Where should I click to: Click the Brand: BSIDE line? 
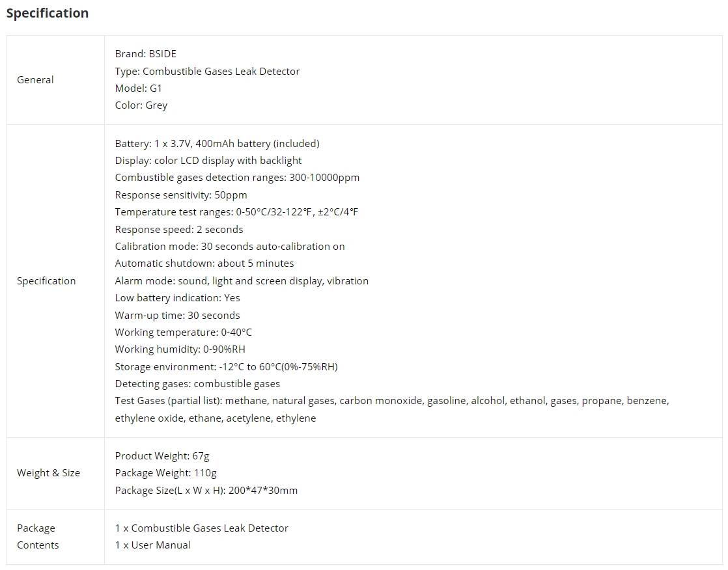pyautogui.click(x=145, y=54)
